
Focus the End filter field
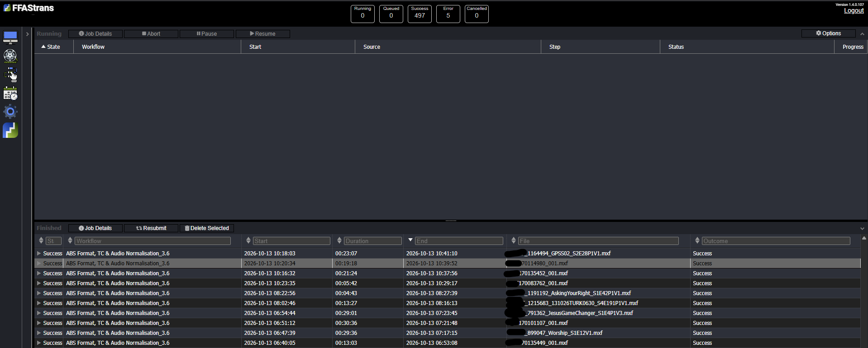tap(459, 241)
